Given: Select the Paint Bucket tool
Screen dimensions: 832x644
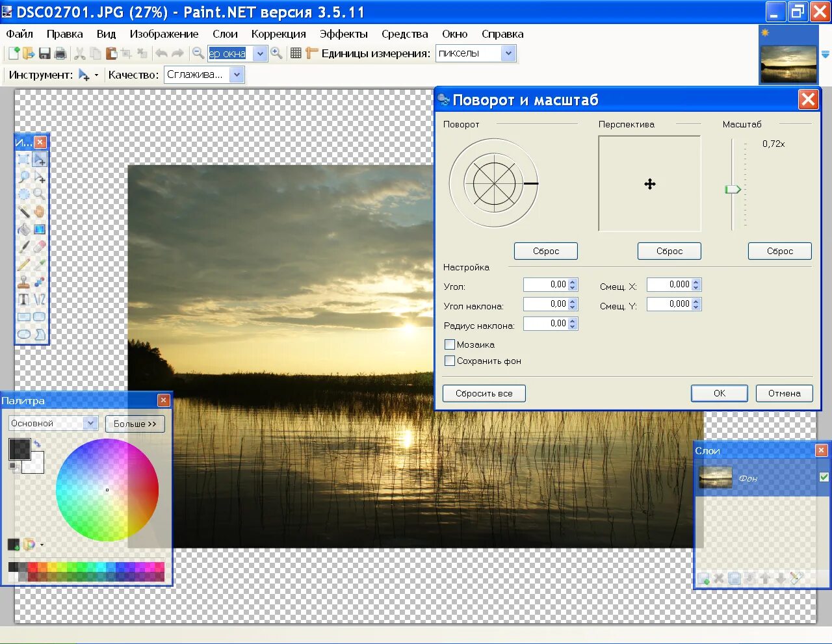Looking at the screenshot, I should click(x=24, y=229).
